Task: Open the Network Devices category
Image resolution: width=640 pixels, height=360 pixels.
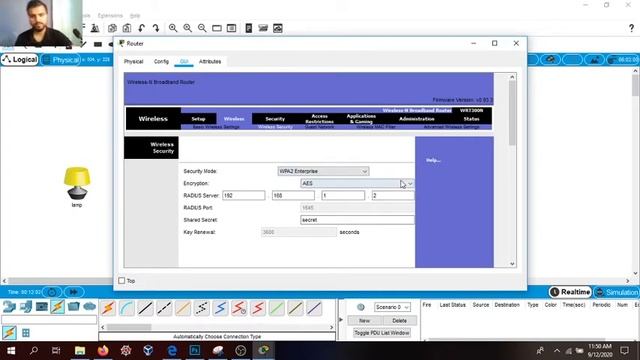Action: [9, 306]
